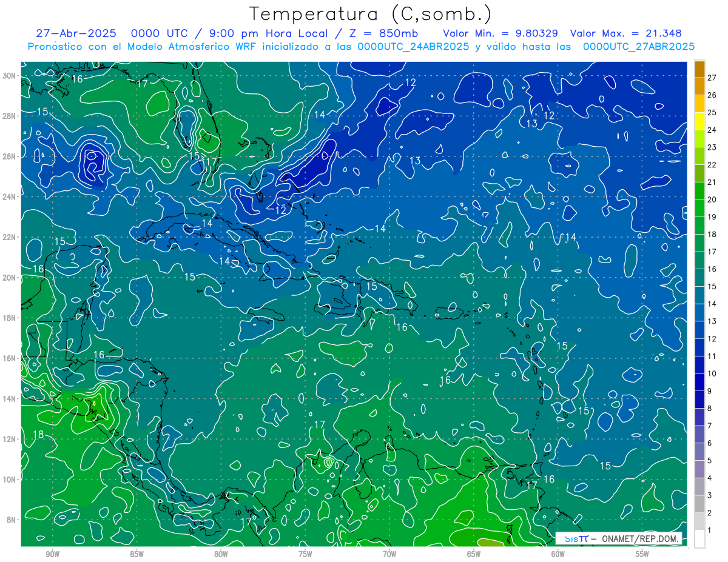
Task: Click the color scale label 5
Action: coord(710,461)
